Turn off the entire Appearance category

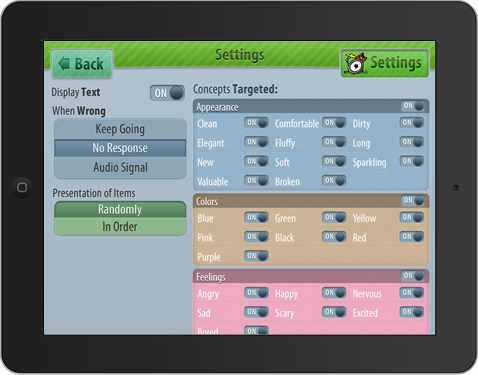412,106
